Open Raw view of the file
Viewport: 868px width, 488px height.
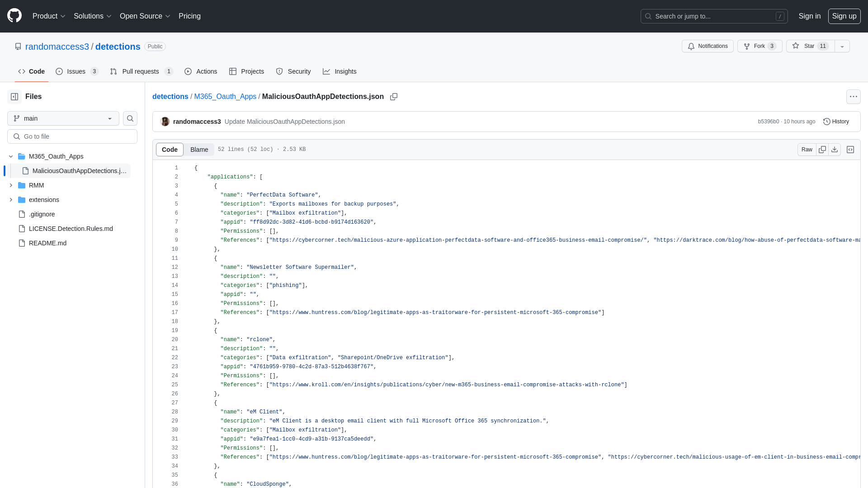point(807,150)
